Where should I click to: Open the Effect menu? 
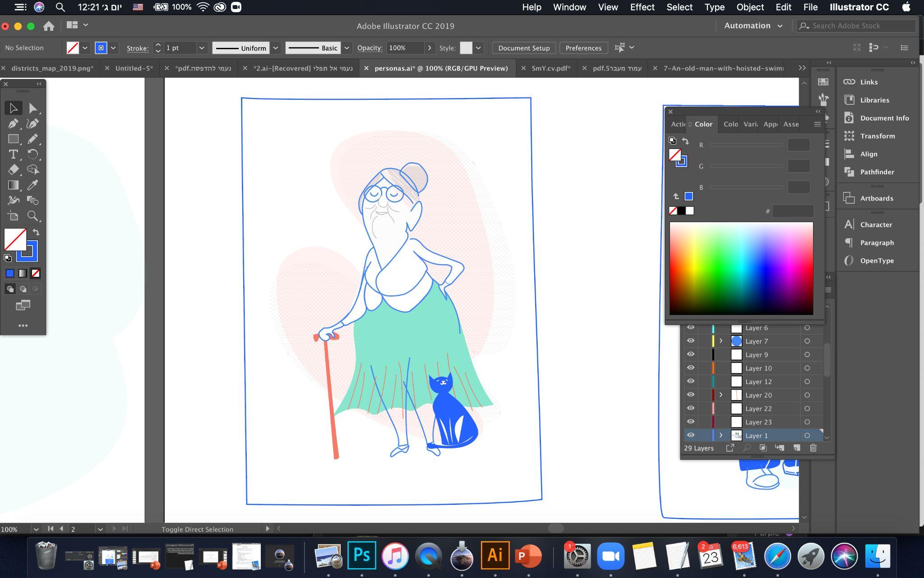click(642, 7)
